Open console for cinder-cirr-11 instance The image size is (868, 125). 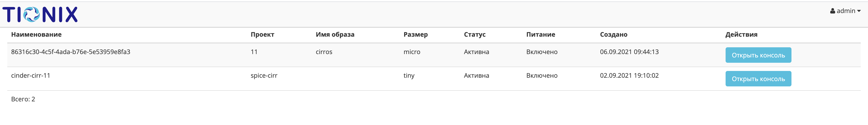pos(758,79)
